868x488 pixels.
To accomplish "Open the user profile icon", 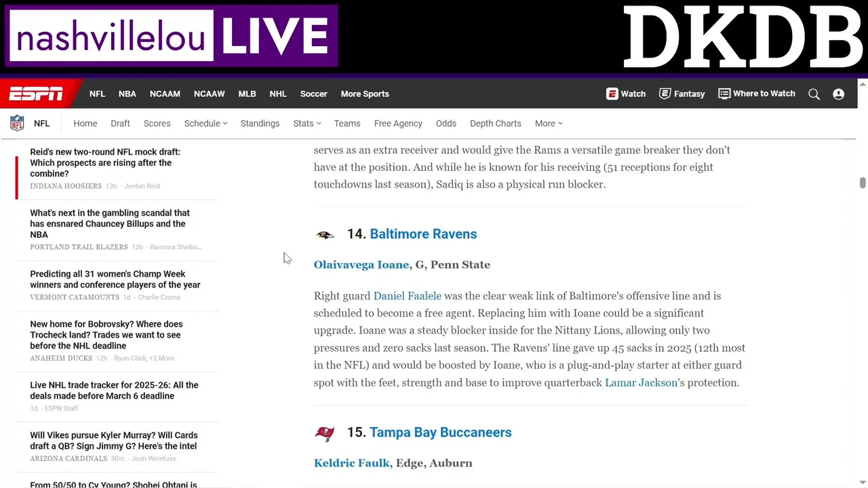I will click(x=839, y=94).
